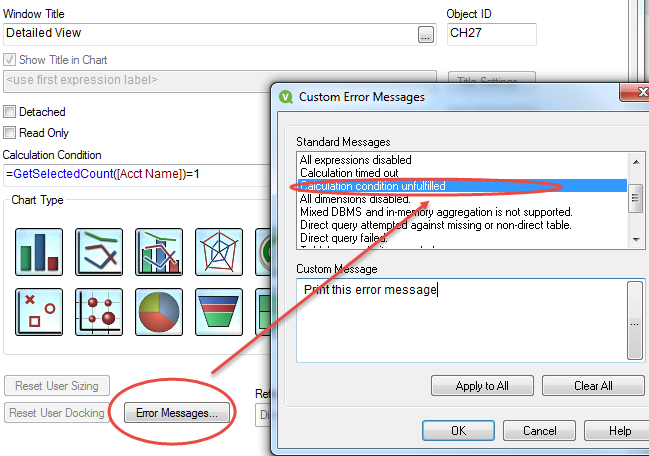Click the Object ID field CH27
The width and height of the screenshot is (649, 456).
click(492, 34)
